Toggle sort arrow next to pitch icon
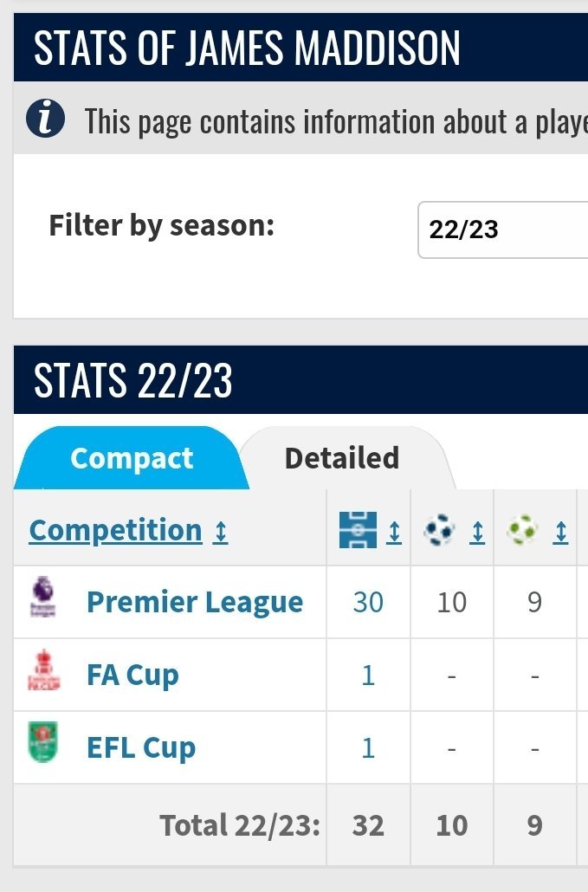This screenshot has height=892, width=588. tap(393, 532)
